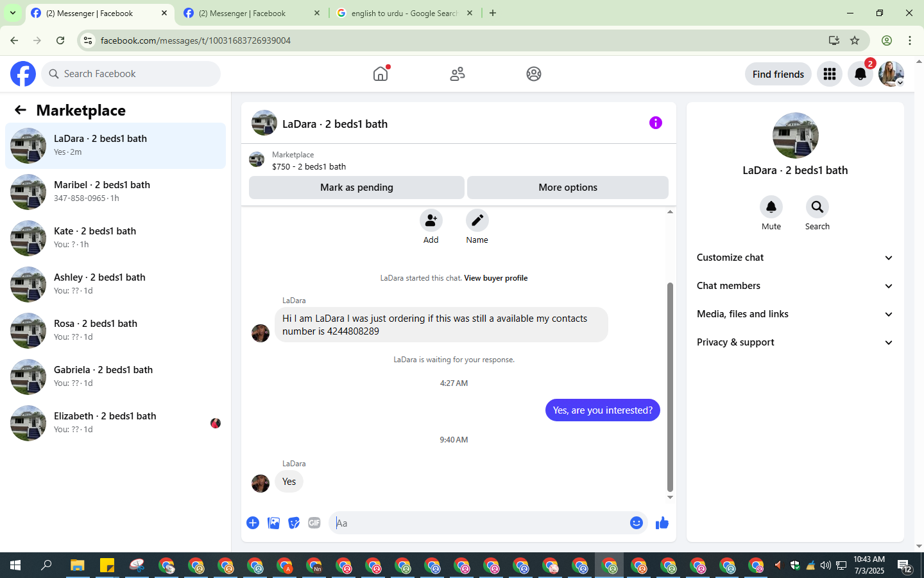Open Rosa 2 beds1 bath chat
This screenshot has width=924, height=578.
click(x=116, y=331)
